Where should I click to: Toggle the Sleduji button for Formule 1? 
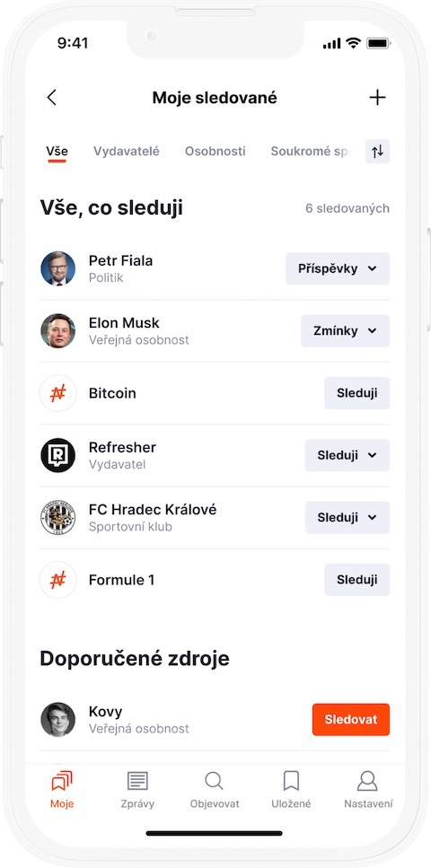click(x=356, y=580)
